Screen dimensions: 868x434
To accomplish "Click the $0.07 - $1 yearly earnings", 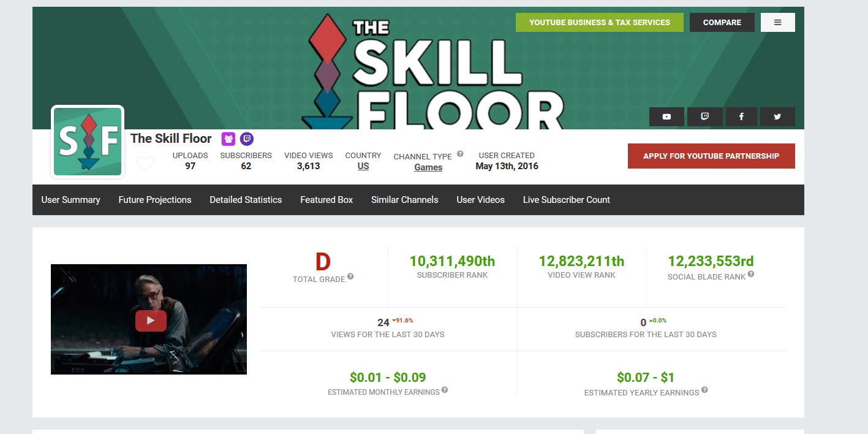I will tap(646, 377).
